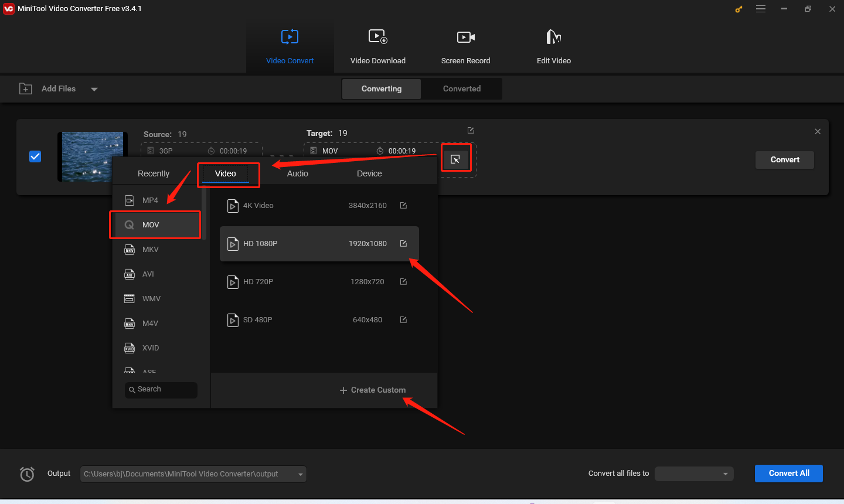The image size is (844, 504).
Task: Switch to the Converted tab
Action: [x=462, y=88]
